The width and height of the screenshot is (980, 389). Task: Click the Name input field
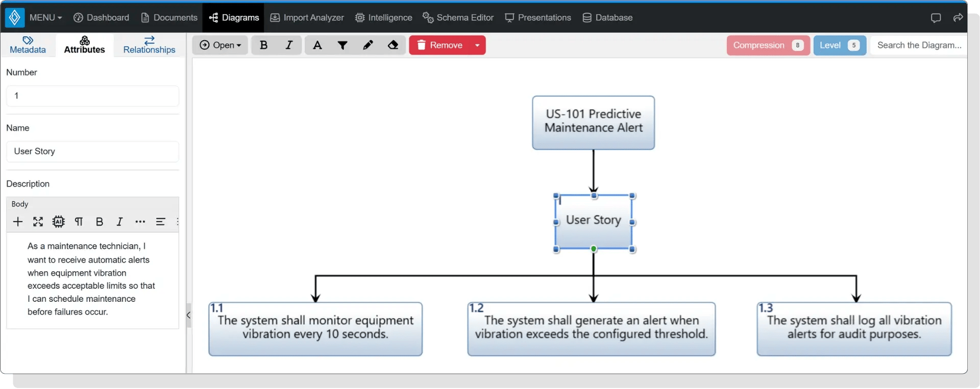click(92, 151)
